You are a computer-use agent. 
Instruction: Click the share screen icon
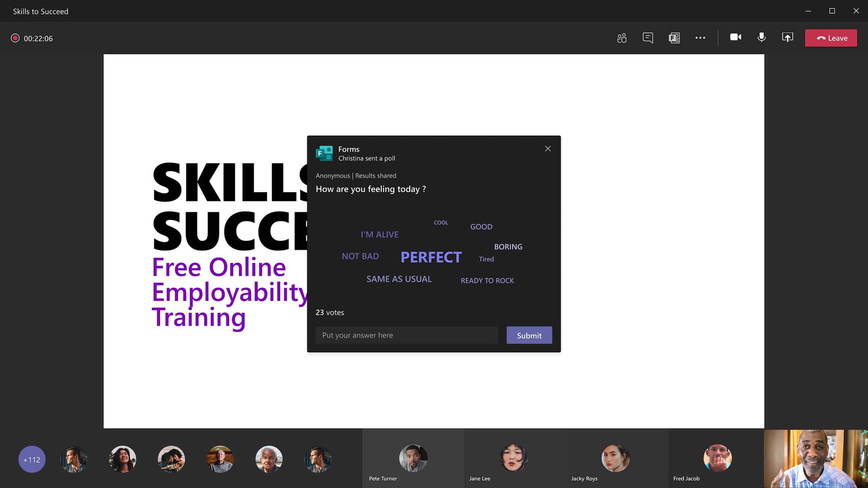click(x=788, y=38)
